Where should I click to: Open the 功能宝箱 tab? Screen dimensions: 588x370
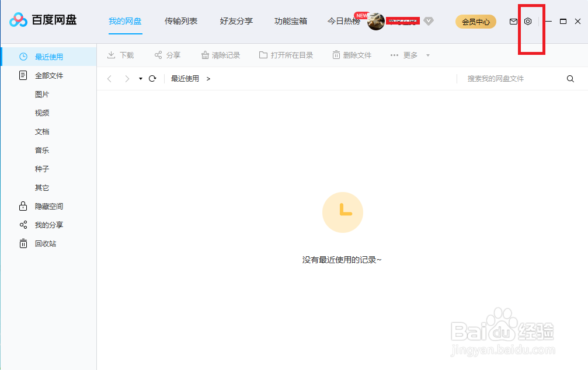[291, 22]
